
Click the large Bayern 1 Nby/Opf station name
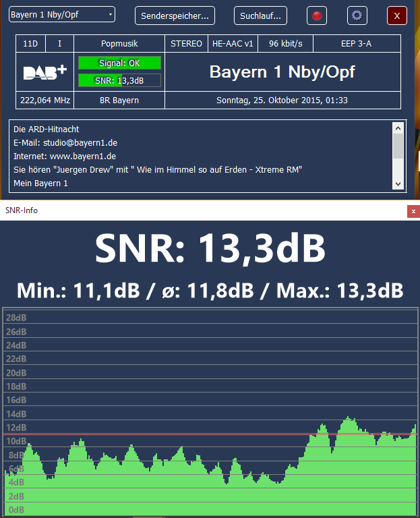[x=282, y=71]
